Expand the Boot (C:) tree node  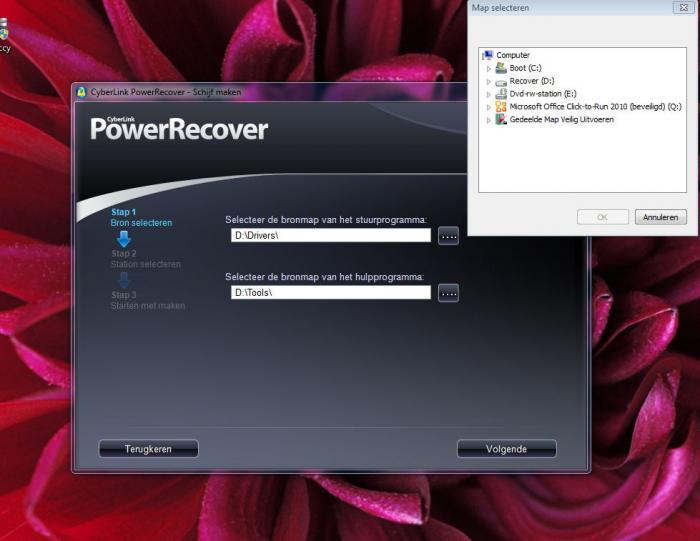click(x=488, y=69)
